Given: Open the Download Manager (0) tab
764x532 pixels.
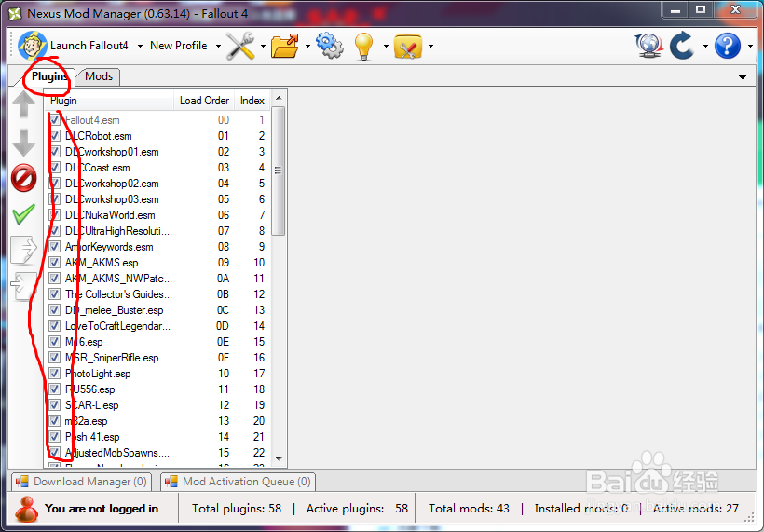Looking at the screenshot, I should (81, 482).
